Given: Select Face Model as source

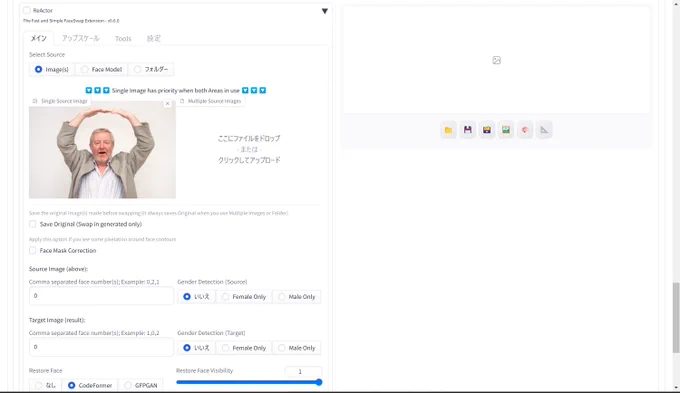Looking at the screenshot, I should coord(101,69).
